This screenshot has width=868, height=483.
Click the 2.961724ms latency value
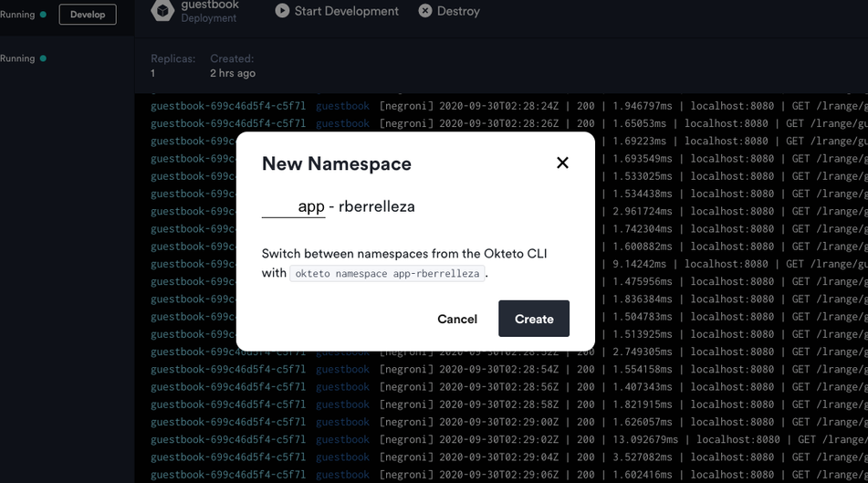click(643, 212)
